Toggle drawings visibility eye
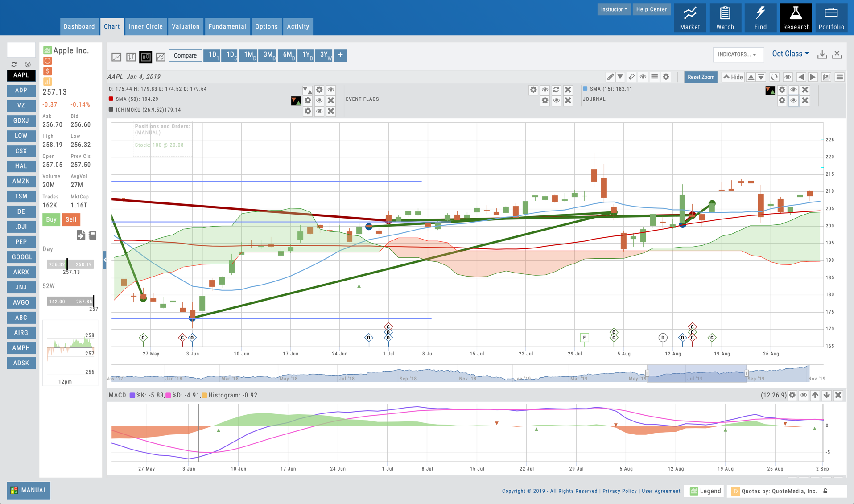Screen dimensions: 854x504 click(643, 77)
